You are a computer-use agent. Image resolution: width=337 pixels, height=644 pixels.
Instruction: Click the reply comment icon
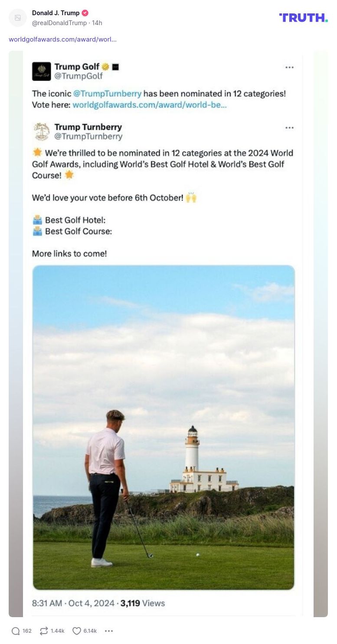coord(16,631)
